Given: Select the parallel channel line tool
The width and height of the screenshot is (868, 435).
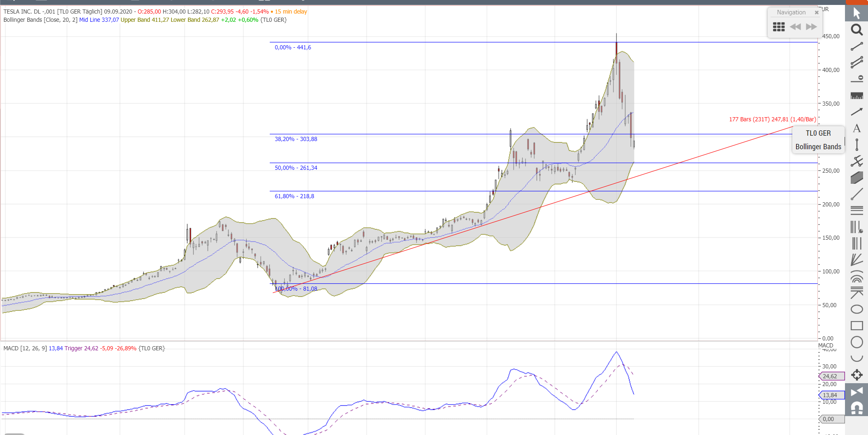Looking at the screenshot, I should pyautogui.click(x=856, y=62).
